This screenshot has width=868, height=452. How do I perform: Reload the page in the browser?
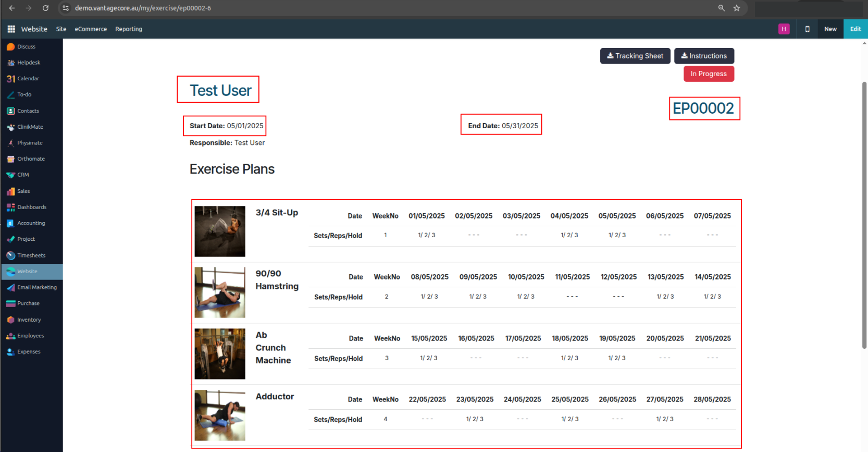click(x=45, y=8)
